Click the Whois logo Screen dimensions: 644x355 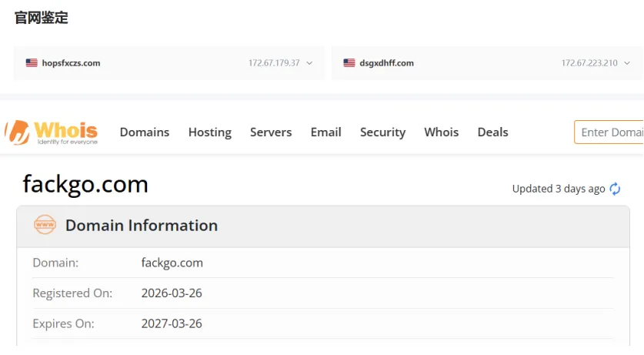[x=52, y=132]
